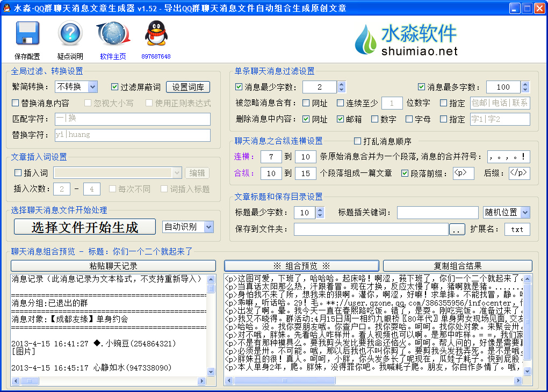
Task: Open the 繁简转换 dropdown
Action: click(x=92, y=86)
